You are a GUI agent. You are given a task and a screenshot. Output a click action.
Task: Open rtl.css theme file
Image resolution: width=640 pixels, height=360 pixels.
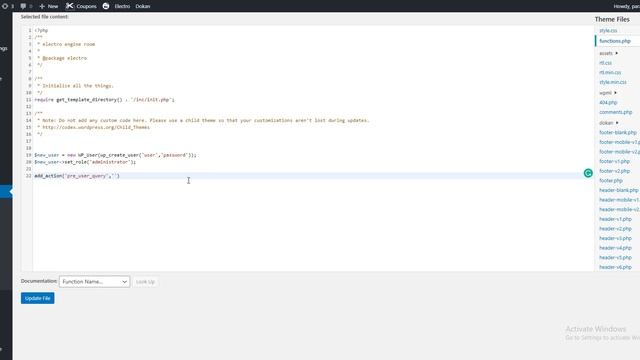click(605, 63)
